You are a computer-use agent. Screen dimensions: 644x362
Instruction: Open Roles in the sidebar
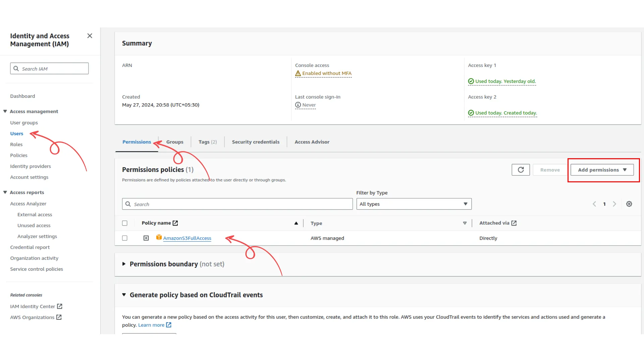point(16,144)
